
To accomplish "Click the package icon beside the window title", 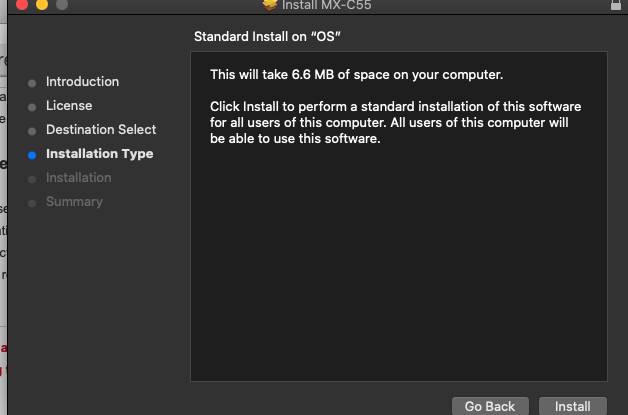I will 269,4.
